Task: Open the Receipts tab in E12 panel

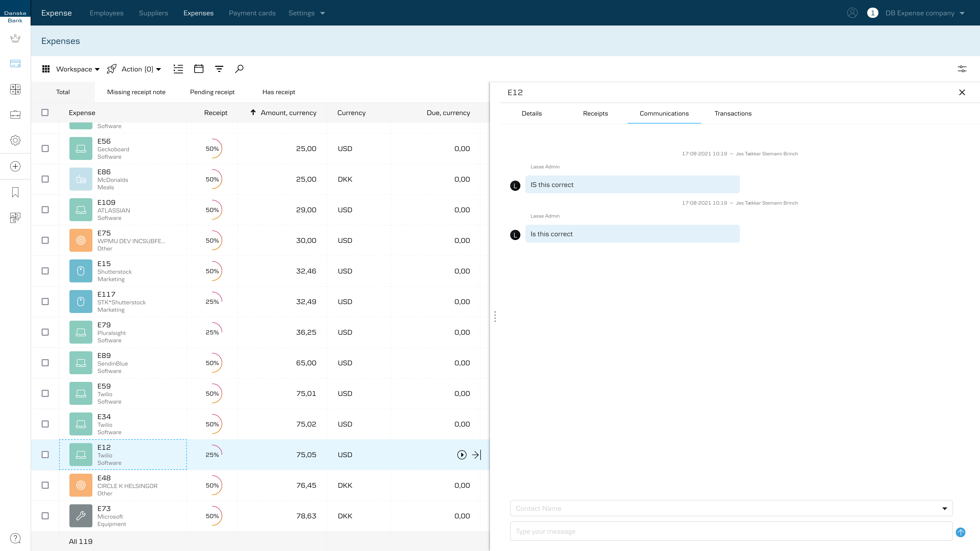Action: (595, 113)
